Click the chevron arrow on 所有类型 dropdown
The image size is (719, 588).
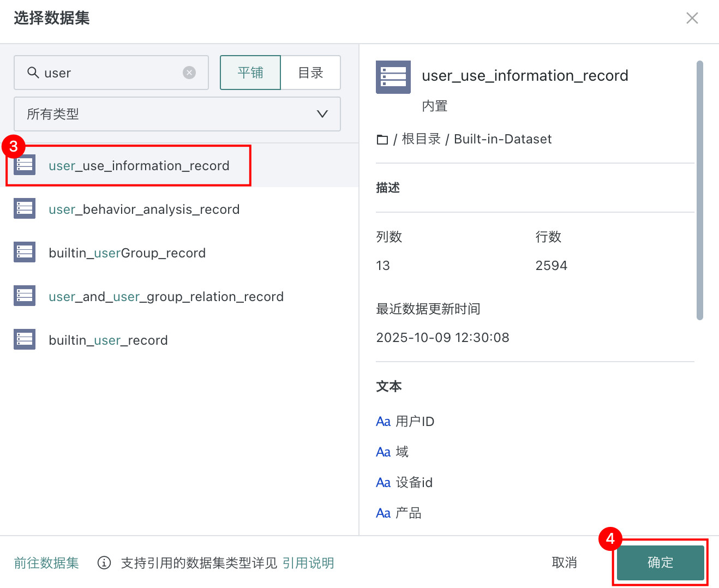pyautogui.click(x=322, y=114)
